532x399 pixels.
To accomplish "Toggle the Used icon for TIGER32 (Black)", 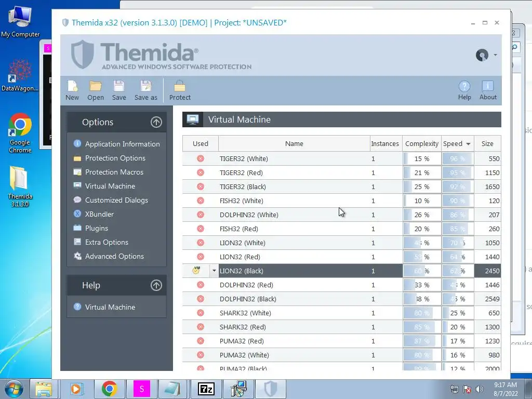I will point(201,187).
